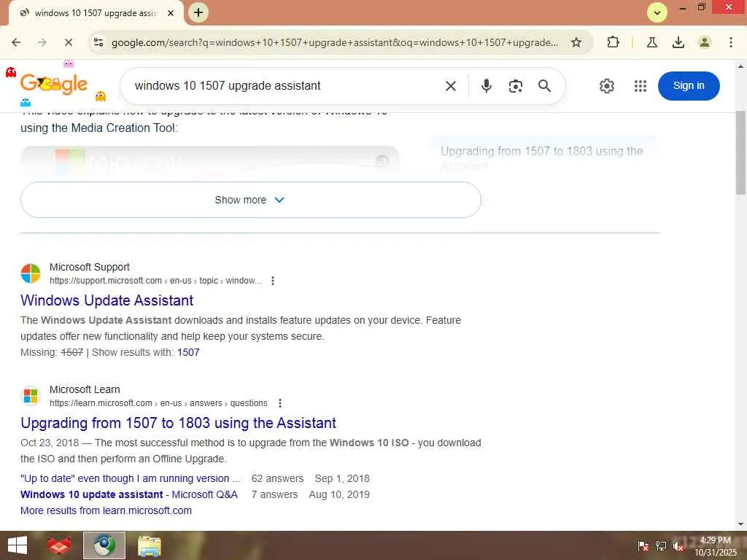Click the forward navigation arrow
Image resolution: width=747 pixels, height=560 pixels.
42,42
